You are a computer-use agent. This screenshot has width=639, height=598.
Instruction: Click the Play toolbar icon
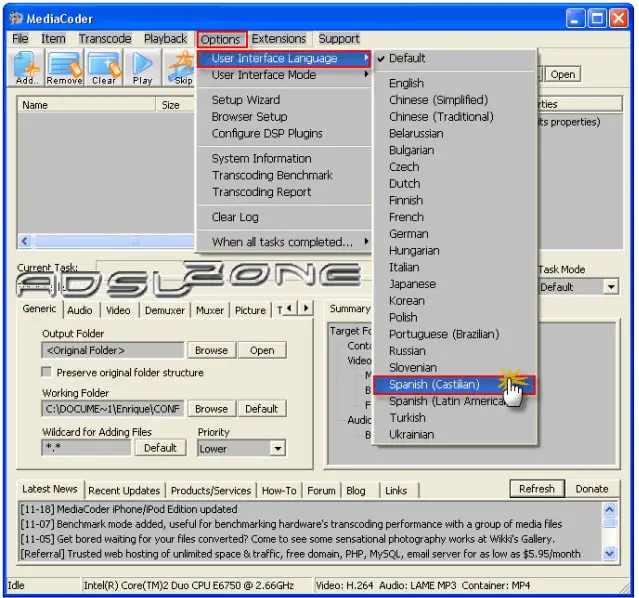[x=142, y=68]
